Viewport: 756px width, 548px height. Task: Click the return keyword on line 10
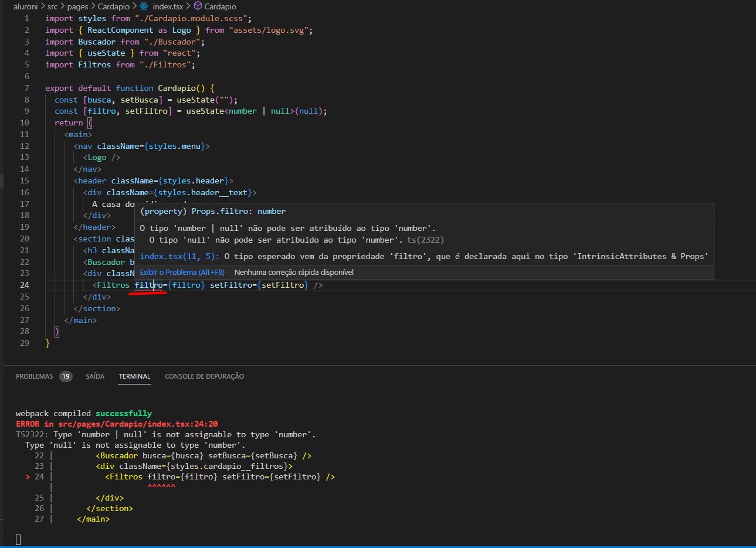pos(69,122)
